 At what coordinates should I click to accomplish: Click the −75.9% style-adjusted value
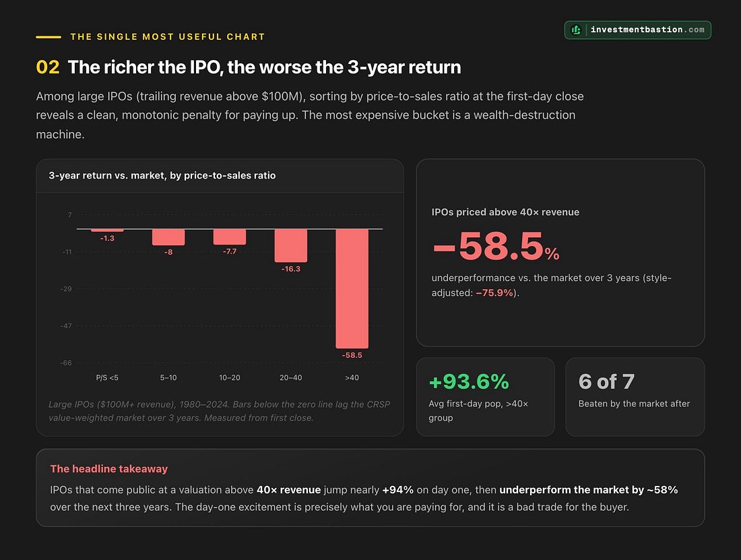coord(494,292)
